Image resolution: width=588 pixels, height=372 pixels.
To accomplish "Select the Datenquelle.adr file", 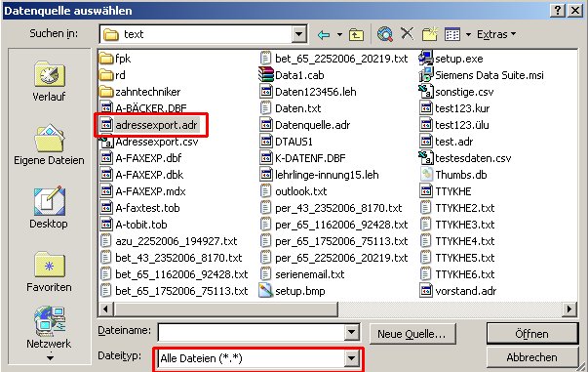I will click(x=304, y=125).
